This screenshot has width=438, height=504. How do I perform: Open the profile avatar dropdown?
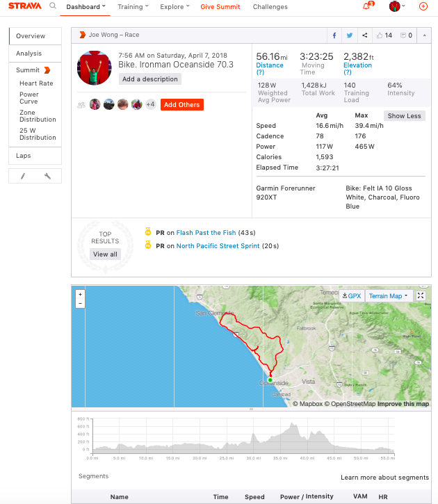click(x=398, y=7)
